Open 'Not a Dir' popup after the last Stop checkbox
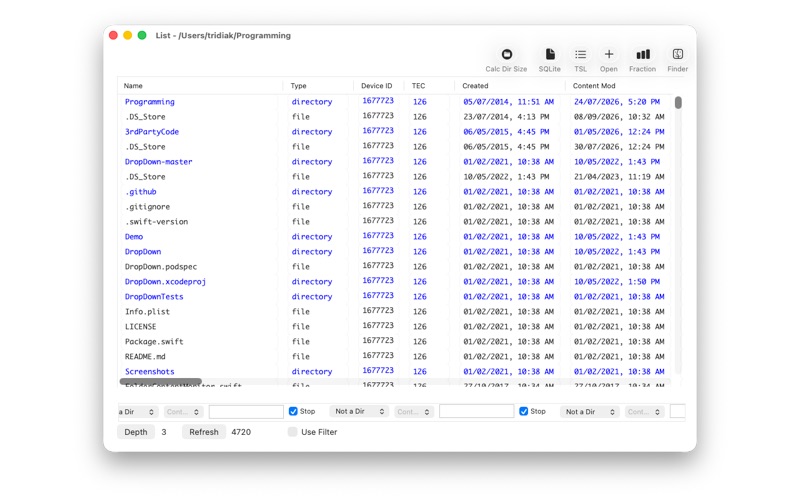Screen dimensions: 800x500 point(590,412)
